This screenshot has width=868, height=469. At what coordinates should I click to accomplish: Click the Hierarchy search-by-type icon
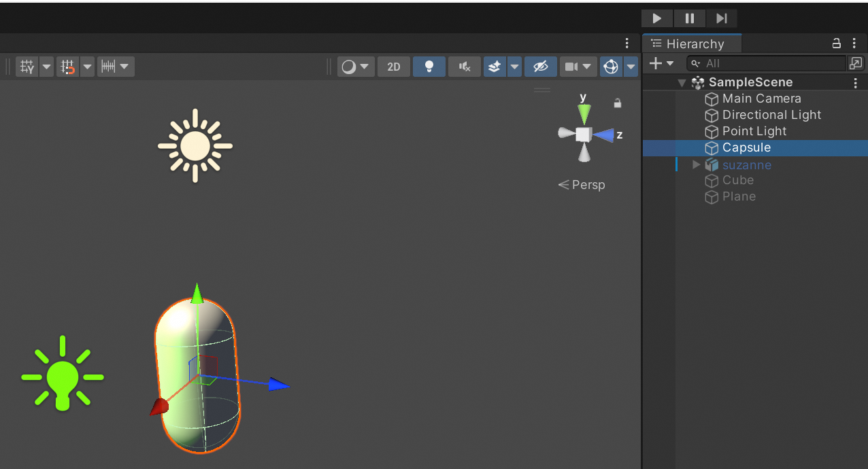(855, 63)
